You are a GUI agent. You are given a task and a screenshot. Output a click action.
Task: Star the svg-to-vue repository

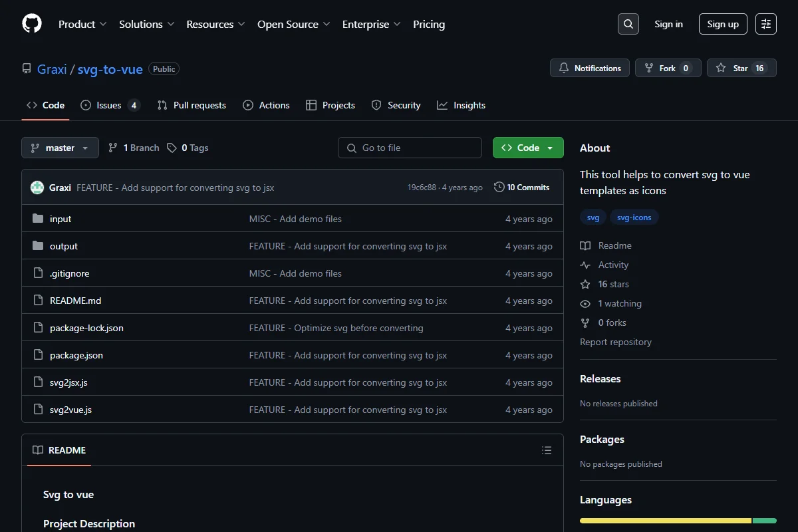(x=741, y=68)
